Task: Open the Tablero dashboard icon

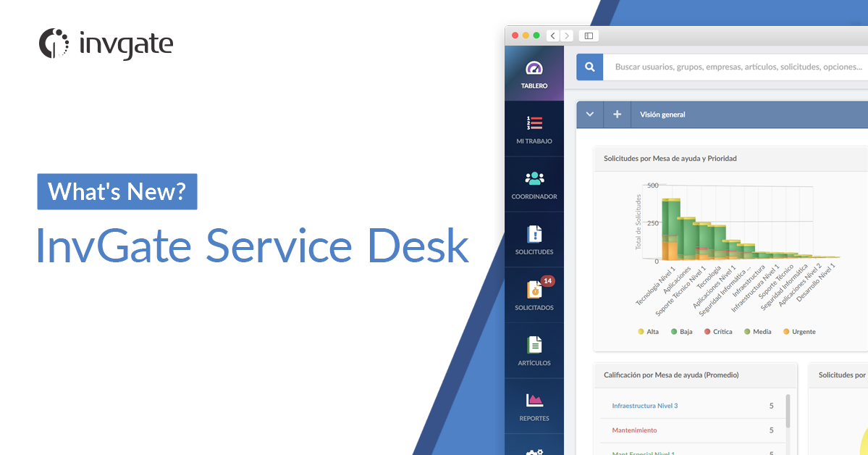Action: tap(534, 69)
